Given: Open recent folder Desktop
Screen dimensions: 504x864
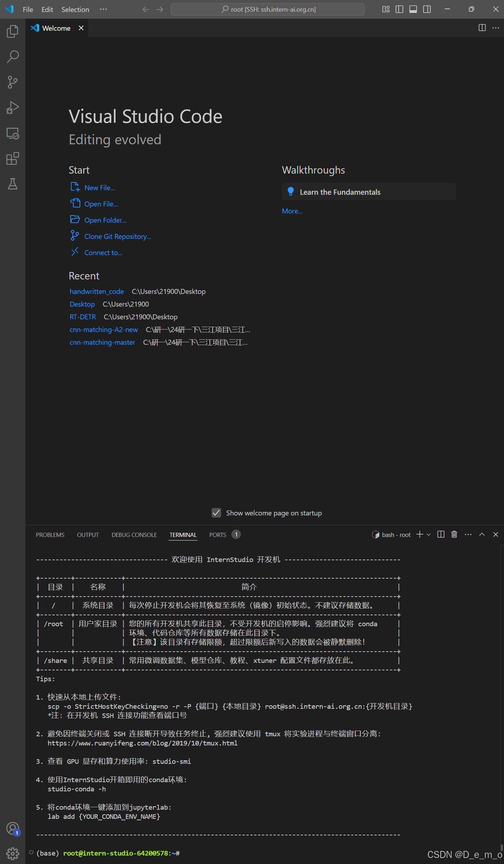Looking at the screenshot, I should coord(82,304).
